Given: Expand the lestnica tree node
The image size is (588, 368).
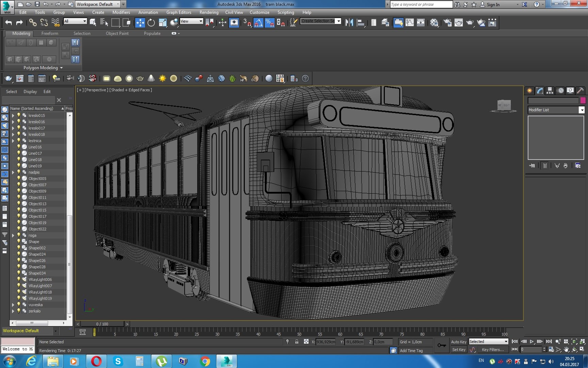Looking at the screenshot, I should tap(13, 141).
